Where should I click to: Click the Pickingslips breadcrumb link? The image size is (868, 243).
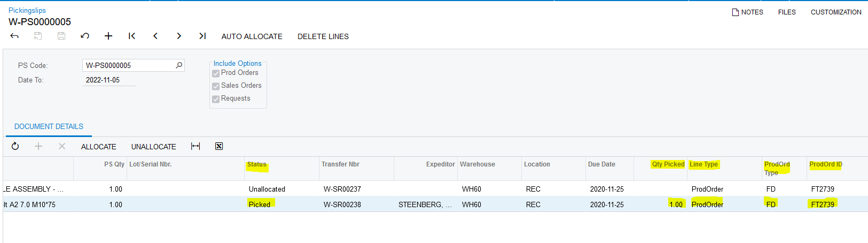pos(27,10)
